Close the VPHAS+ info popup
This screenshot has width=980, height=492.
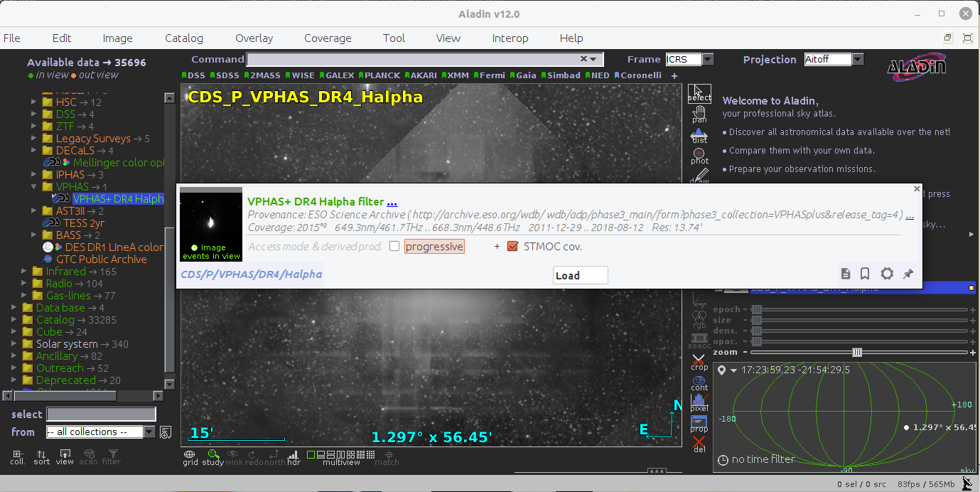(x=917, y=189)
